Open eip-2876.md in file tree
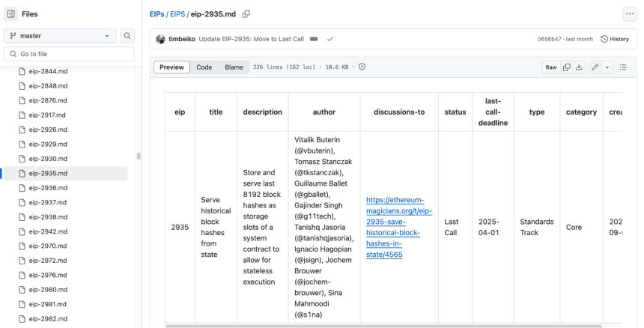 48,100
